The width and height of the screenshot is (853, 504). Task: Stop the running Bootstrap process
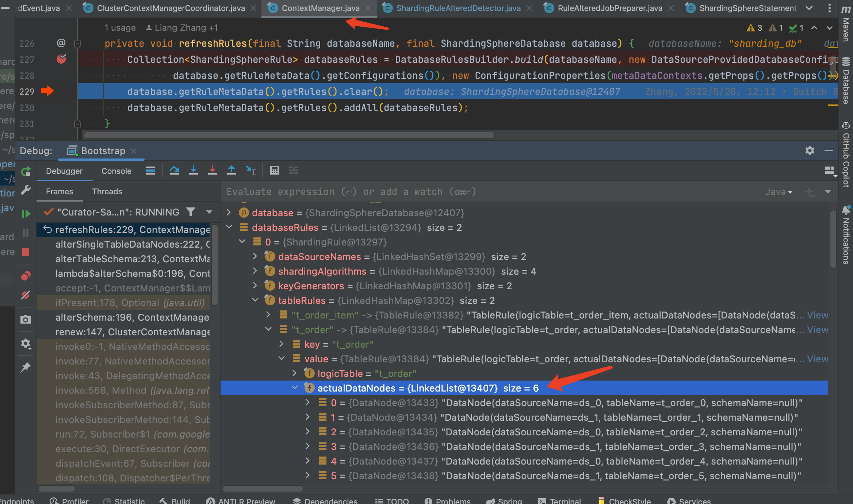[x=26, y=252]
